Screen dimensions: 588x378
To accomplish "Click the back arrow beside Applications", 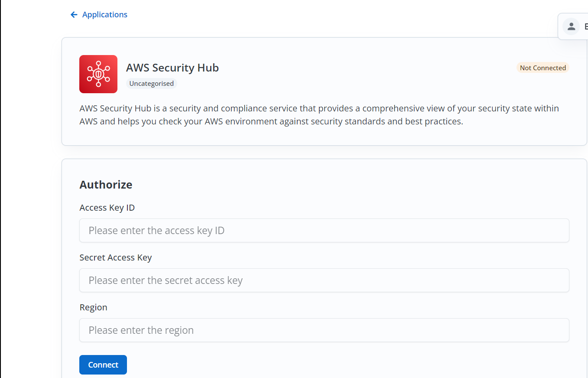I will [74, 15].
